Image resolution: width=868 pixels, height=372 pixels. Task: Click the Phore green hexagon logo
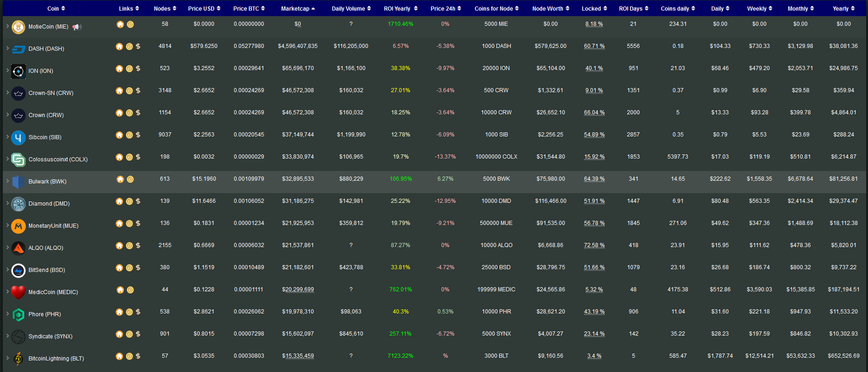click(x=18, y=314)
